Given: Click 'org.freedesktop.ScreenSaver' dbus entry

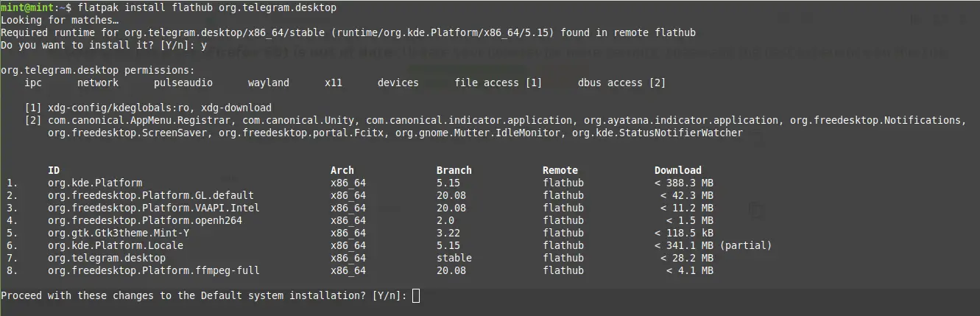Looking at the screenshot, I should [x=127, y=133].
